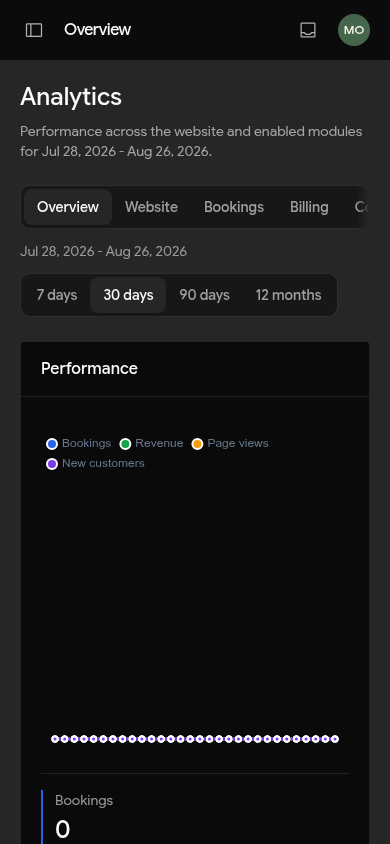Click the Performance card title
The width and height of the screenshot is (390, 844).
click(x=89, y=368)
